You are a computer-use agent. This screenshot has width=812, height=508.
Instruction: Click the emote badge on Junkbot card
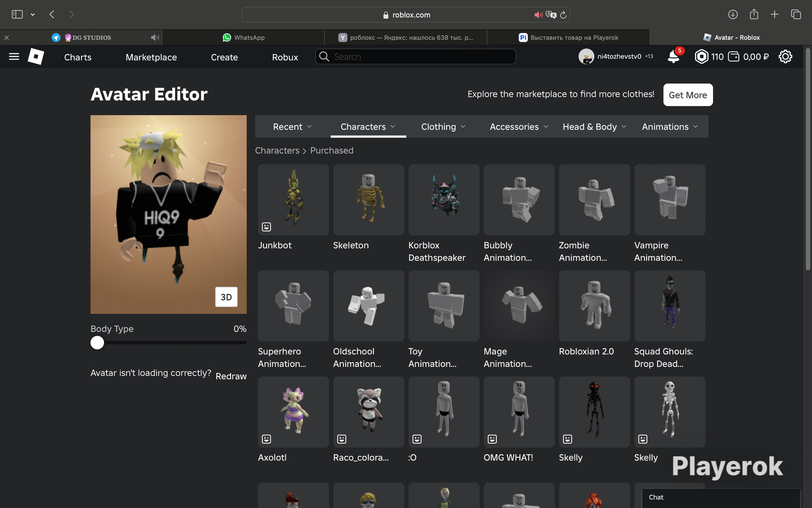click(x=266, y=227)
